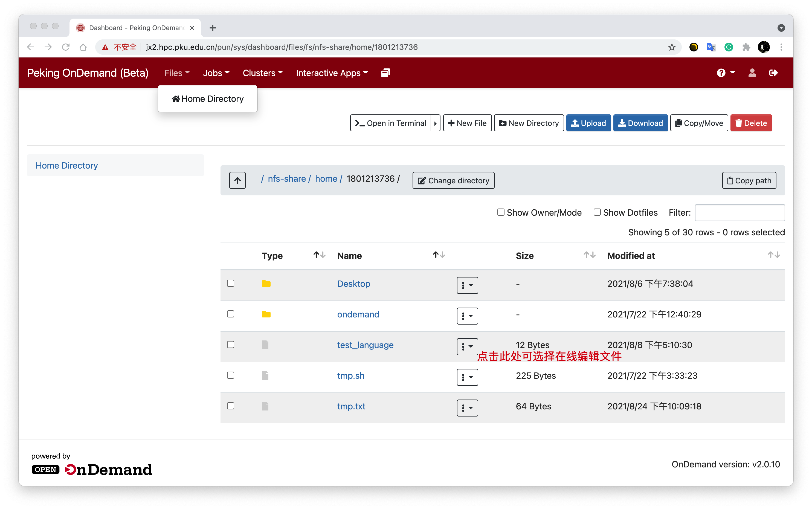
Task: Close the Dashboard browser tab
Action: click(192, 28)
